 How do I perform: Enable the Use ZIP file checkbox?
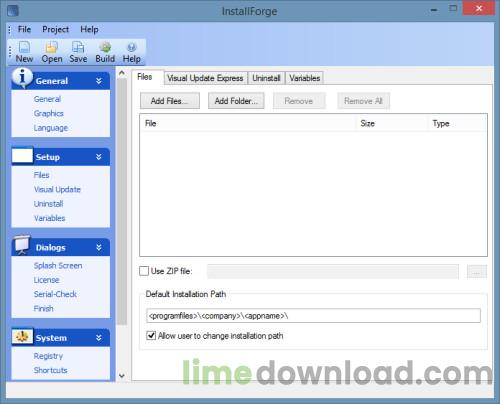(x=144, y=271)
